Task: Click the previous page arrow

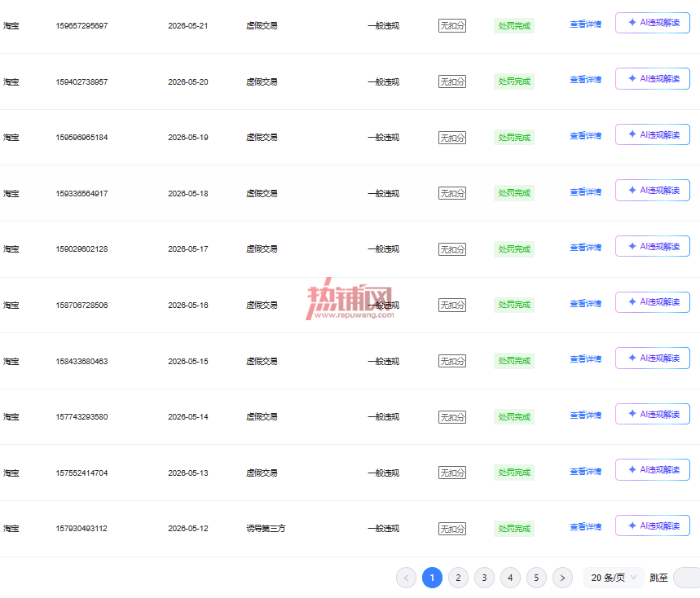Action: [x=406, y=578]
